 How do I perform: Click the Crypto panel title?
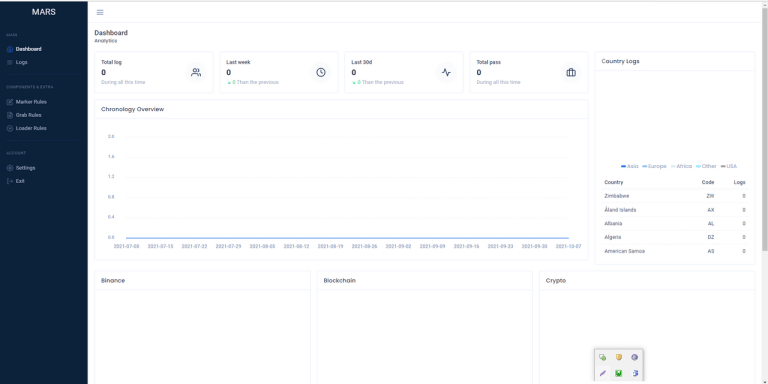pos(556,281)
